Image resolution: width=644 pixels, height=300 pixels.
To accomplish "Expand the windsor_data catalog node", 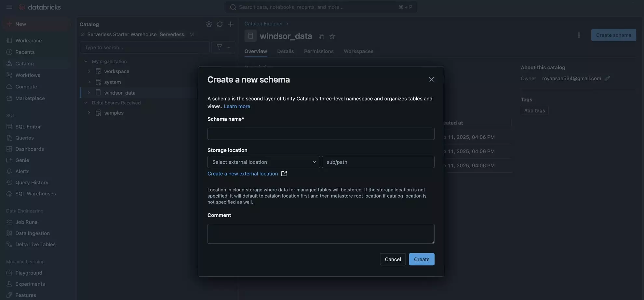I will point(89,93).
